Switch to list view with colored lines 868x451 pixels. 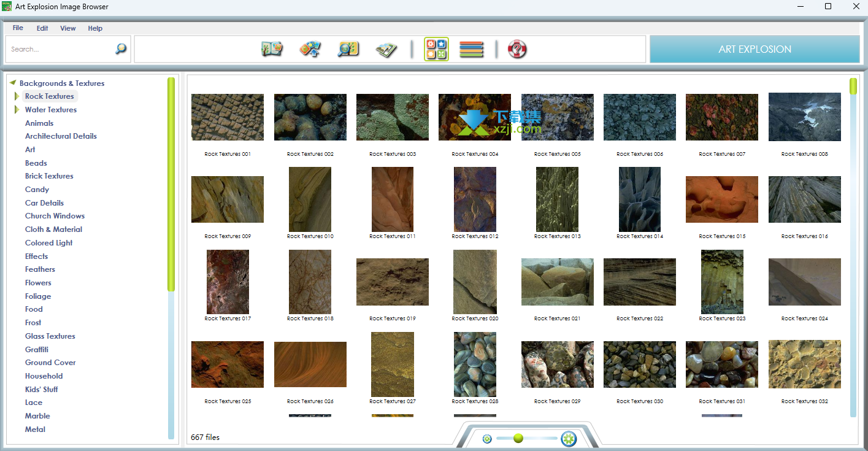point(471,49)
